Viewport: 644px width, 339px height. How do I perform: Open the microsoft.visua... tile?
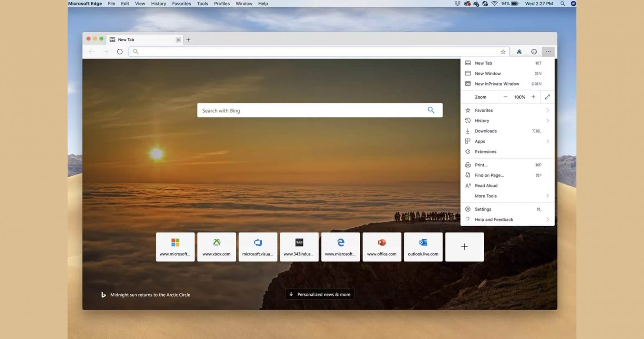click(x=258, y=247)
